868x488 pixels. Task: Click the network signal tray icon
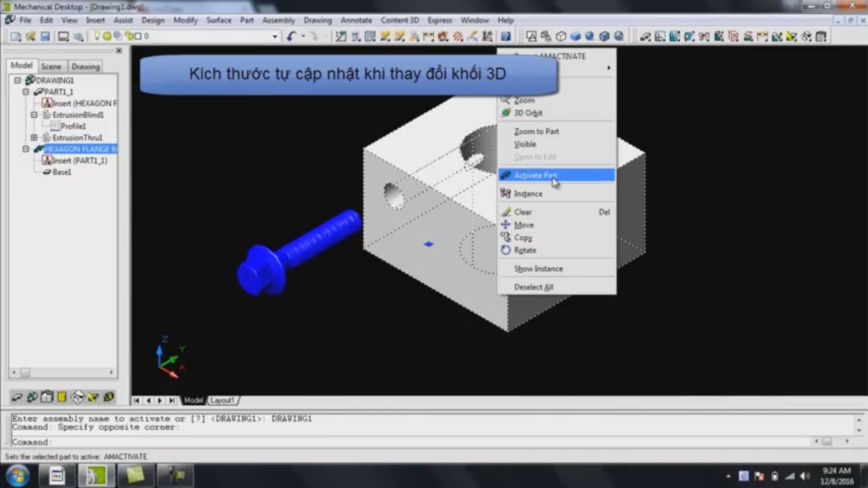click(x=789, y=476)
